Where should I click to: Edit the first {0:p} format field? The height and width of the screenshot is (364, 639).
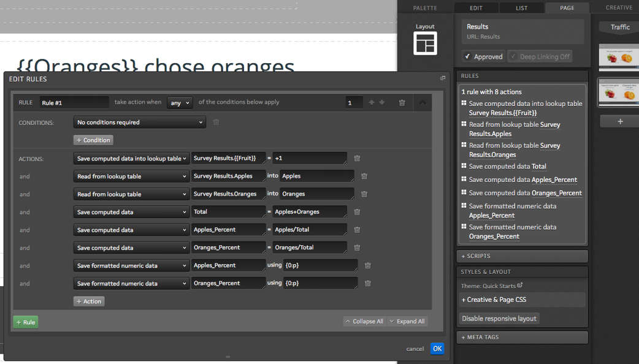point(320,265)
